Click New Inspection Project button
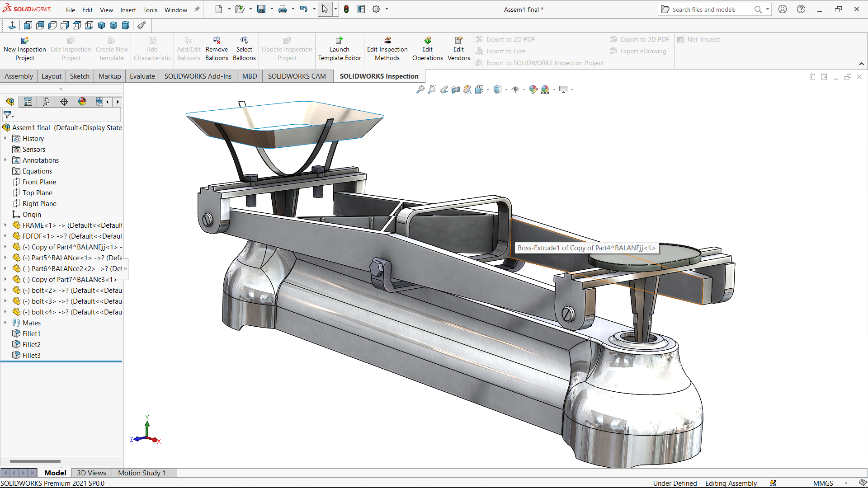The image size is (868, 488). 25,49
